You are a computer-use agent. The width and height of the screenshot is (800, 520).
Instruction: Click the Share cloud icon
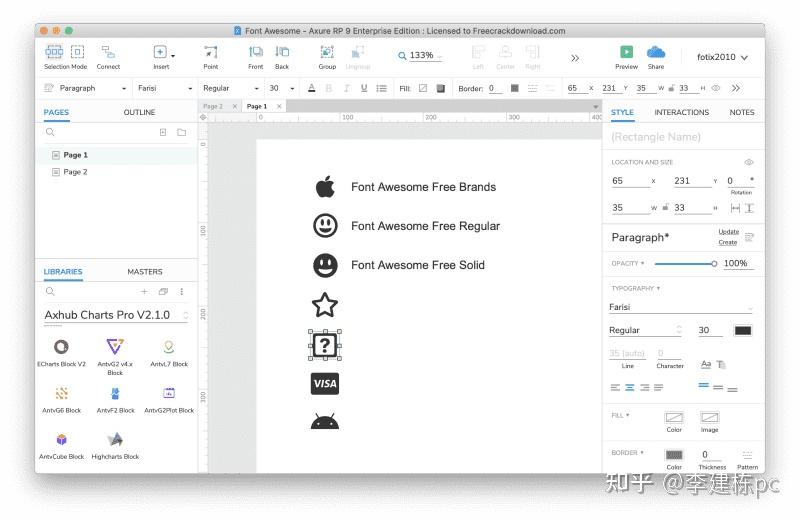click(656, 52)
